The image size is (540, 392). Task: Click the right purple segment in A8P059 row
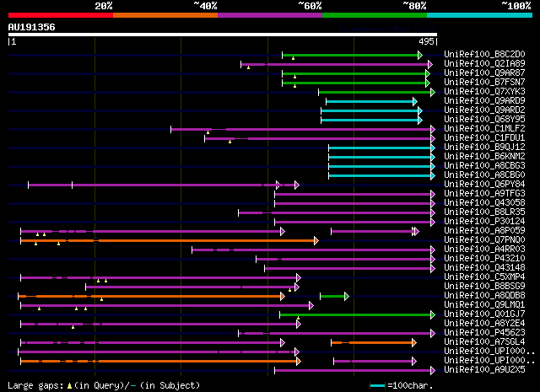(x=375, y=232)
